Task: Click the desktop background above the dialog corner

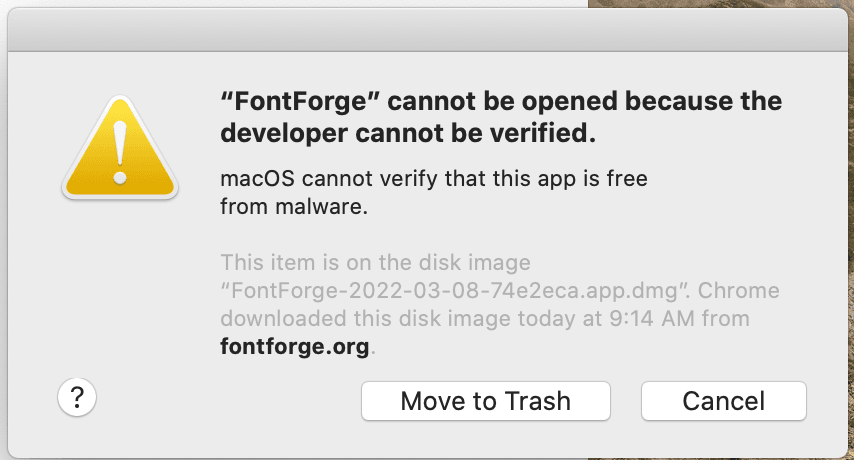Action: [721, 4]
